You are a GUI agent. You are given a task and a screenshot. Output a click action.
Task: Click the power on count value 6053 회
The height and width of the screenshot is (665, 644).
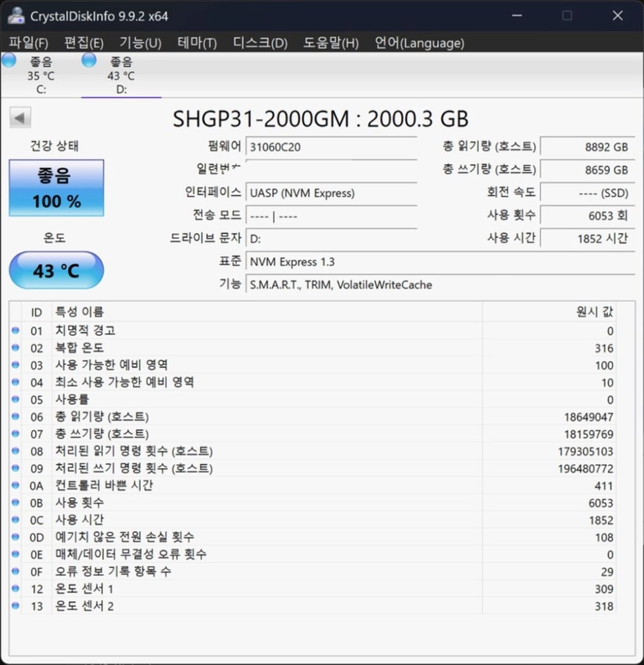click(x=587, y=216)
